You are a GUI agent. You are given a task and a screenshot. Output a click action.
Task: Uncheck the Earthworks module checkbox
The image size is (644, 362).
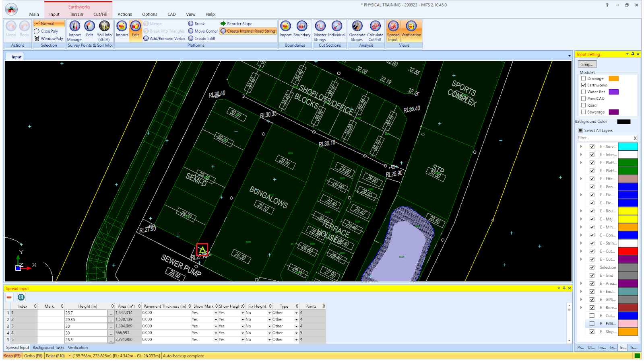583,85
